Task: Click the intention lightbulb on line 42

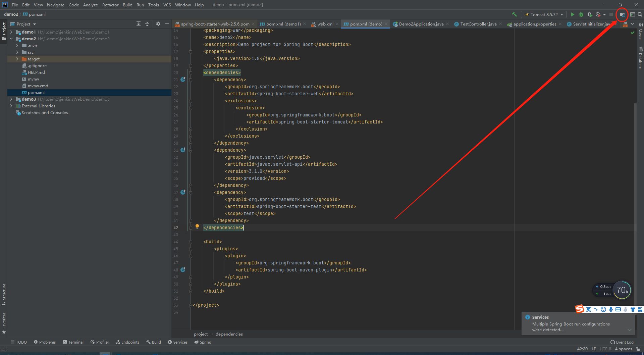Action: tap(197, 226)
